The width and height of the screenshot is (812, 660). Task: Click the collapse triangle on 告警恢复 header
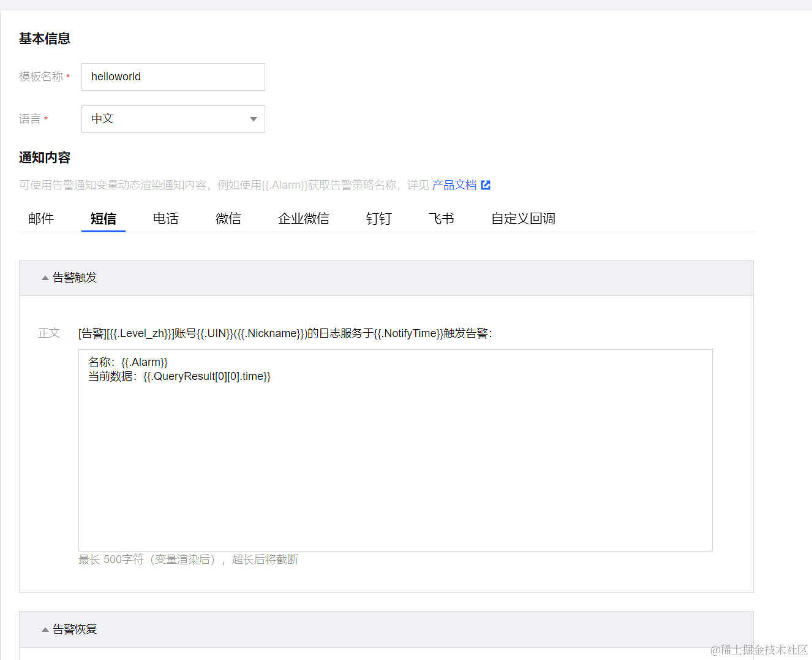point(45,629)
